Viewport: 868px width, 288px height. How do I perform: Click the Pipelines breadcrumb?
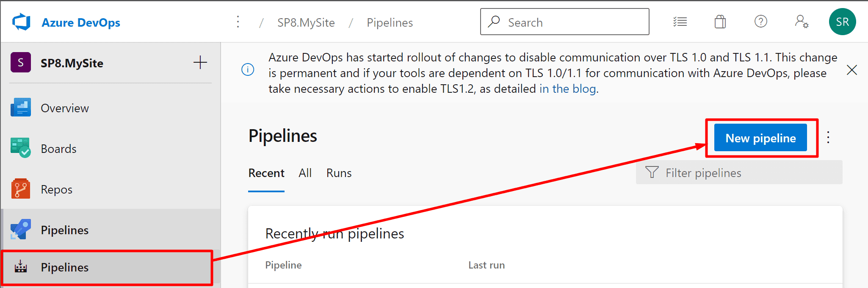(x=390, y=22)
